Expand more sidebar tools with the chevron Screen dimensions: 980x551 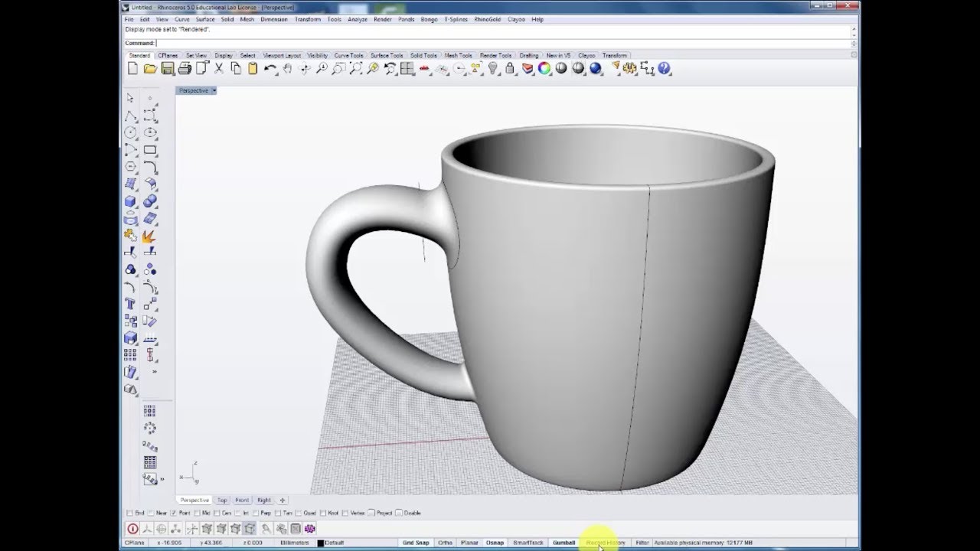click(x=155, y=372)
